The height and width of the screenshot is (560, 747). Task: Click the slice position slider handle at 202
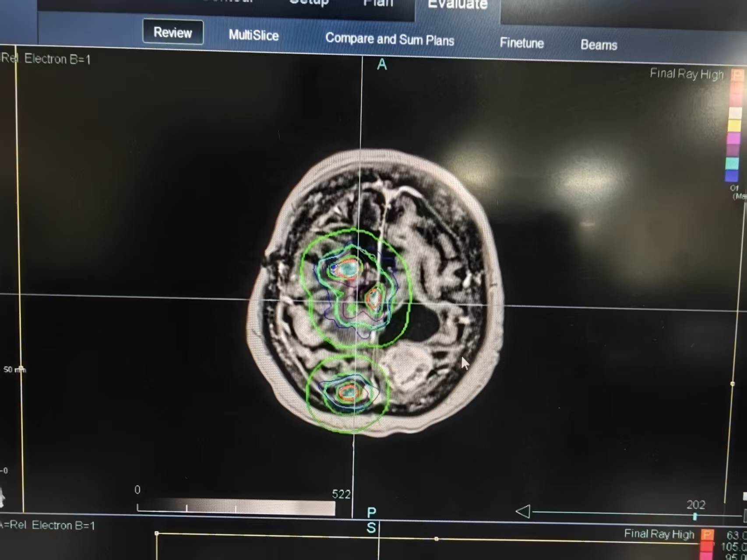(695, 517)
